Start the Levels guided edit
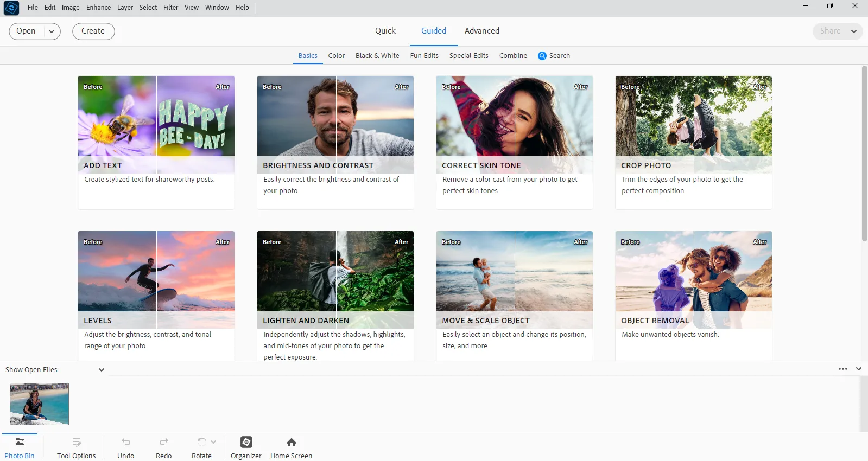The height and width of the screenshot is (461, 868). (156, 296)
